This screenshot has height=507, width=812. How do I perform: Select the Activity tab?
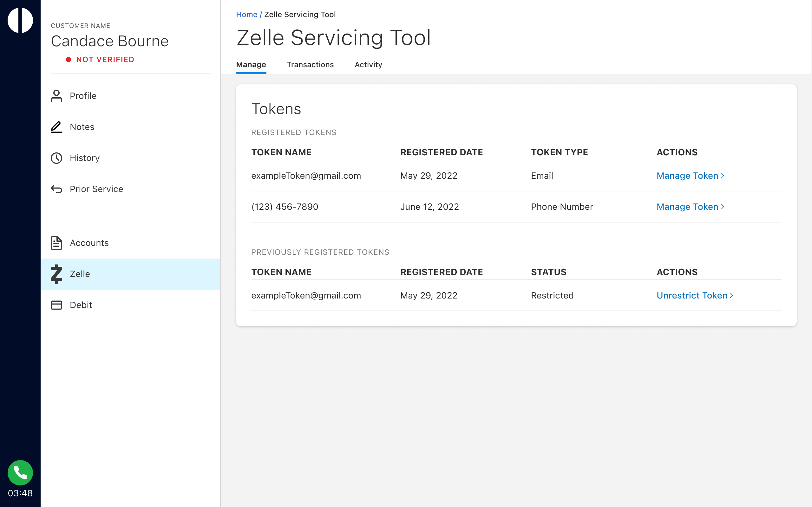(x=368, y=64)
